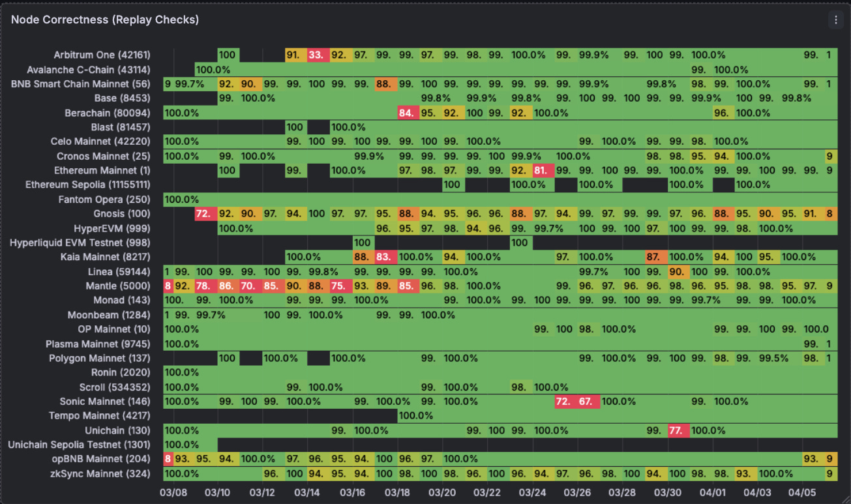Click the BNB Smart Chain Mainnet (56) label
851x504 pixels.
pyautogui.click(x=81, y=83)
